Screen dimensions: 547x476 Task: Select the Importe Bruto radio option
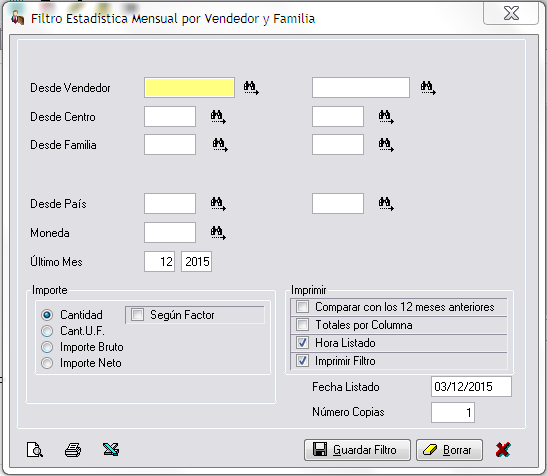(47, 347)
